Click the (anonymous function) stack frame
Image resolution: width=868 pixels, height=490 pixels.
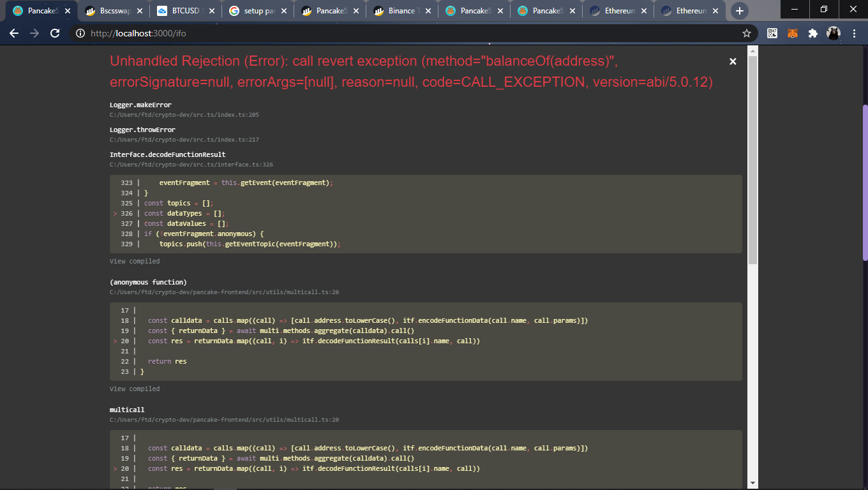point(148,282)
